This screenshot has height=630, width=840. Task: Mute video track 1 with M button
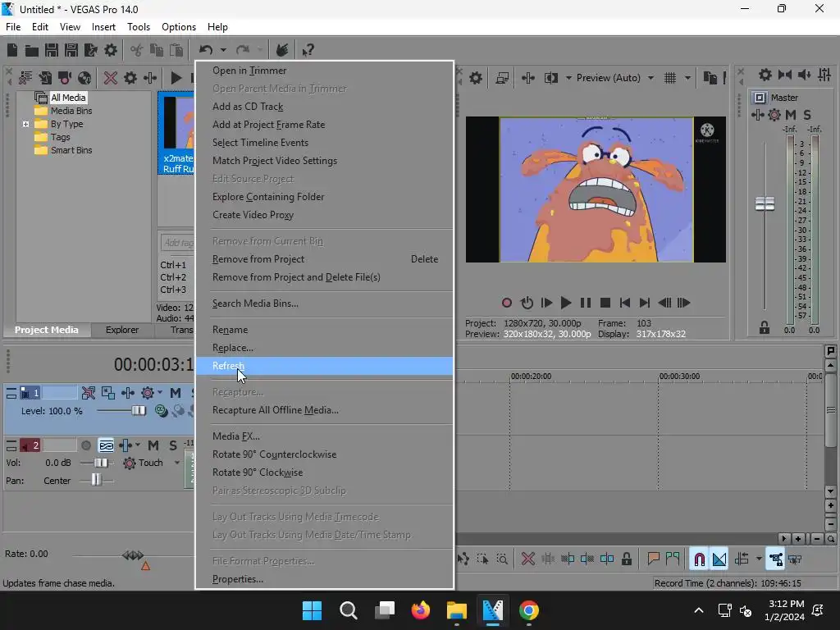pos(176,393)
